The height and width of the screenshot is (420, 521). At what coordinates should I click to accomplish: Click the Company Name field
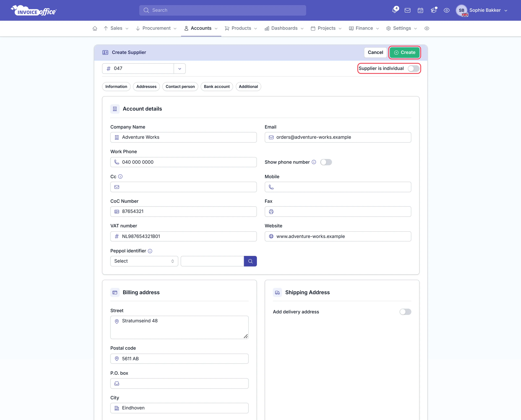[x=183, y=137]
